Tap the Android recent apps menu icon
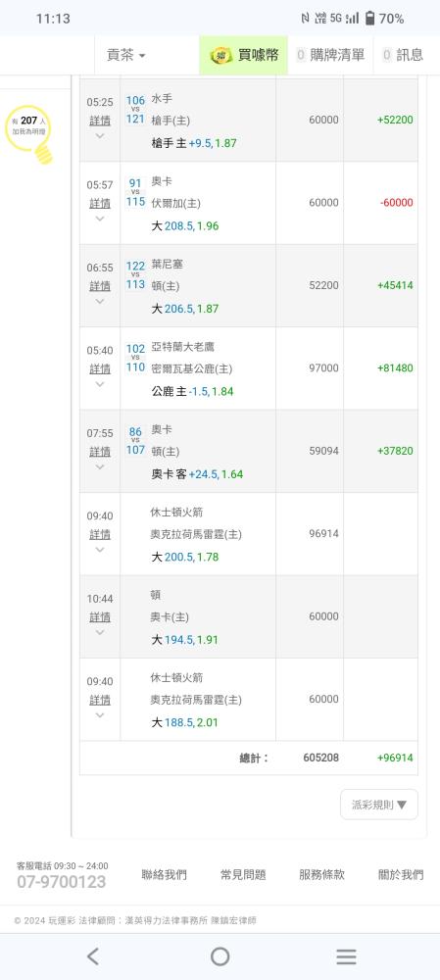Image resolution: width=440 pixels, height=980 pixels. tap(346, 956)
